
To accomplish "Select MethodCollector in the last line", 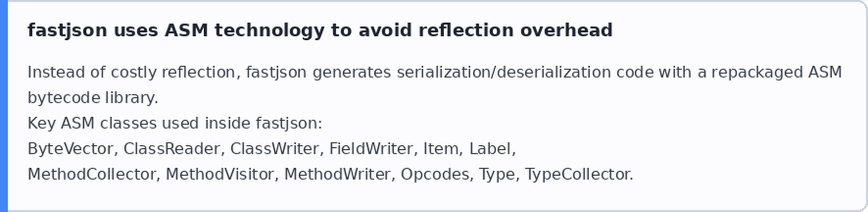I will coord(91,174).
